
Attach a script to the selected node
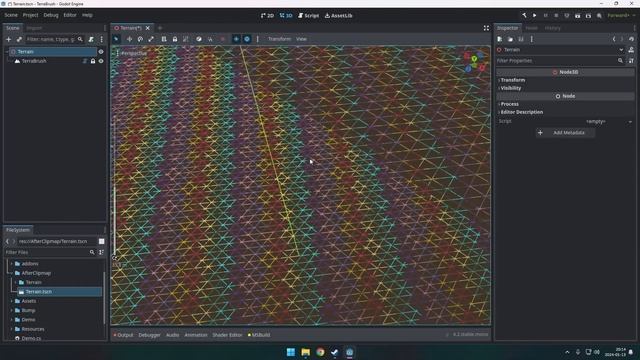pos(91,39)
